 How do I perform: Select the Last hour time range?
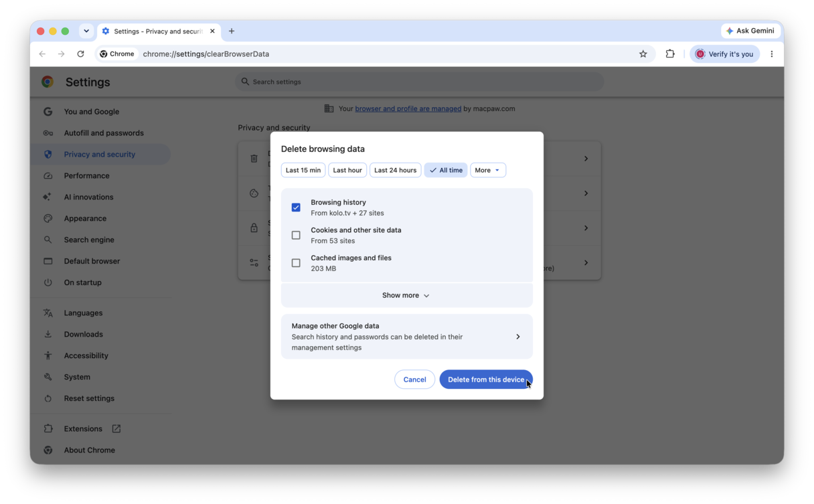(x=347, y=170)
